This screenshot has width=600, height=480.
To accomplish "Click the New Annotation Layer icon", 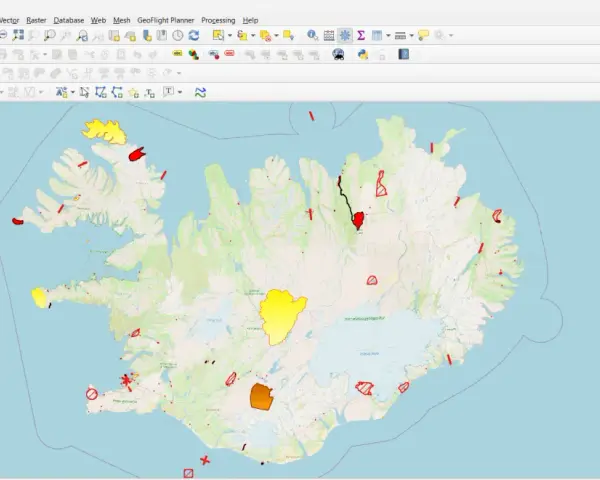I will click(62, 92).
